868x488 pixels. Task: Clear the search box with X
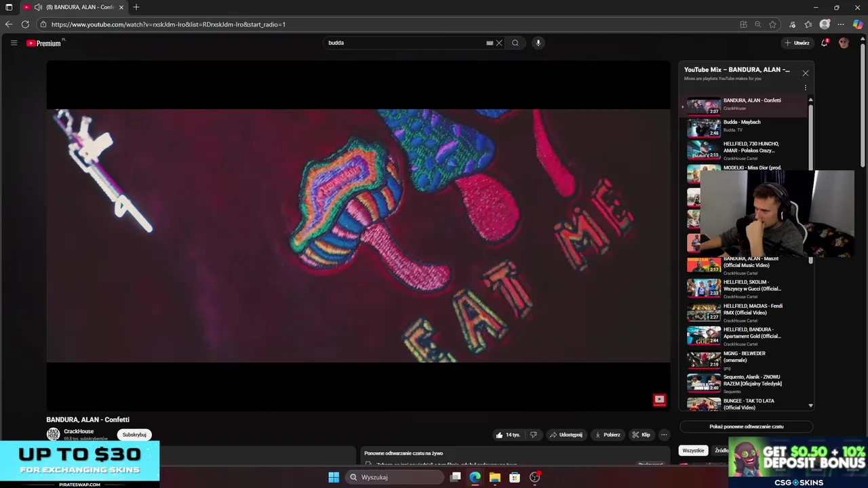pyautogui.click(x=499, y=43)
